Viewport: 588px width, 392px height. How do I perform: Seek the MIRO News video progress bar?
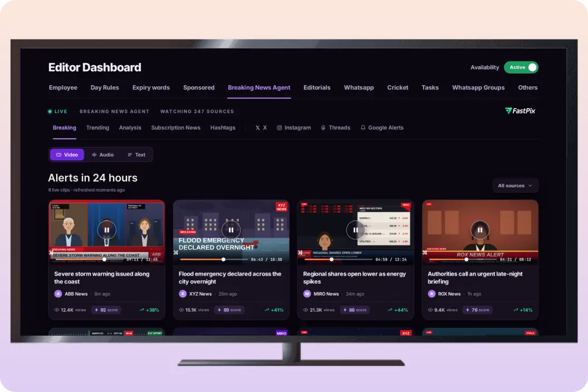tap(338, 259)
